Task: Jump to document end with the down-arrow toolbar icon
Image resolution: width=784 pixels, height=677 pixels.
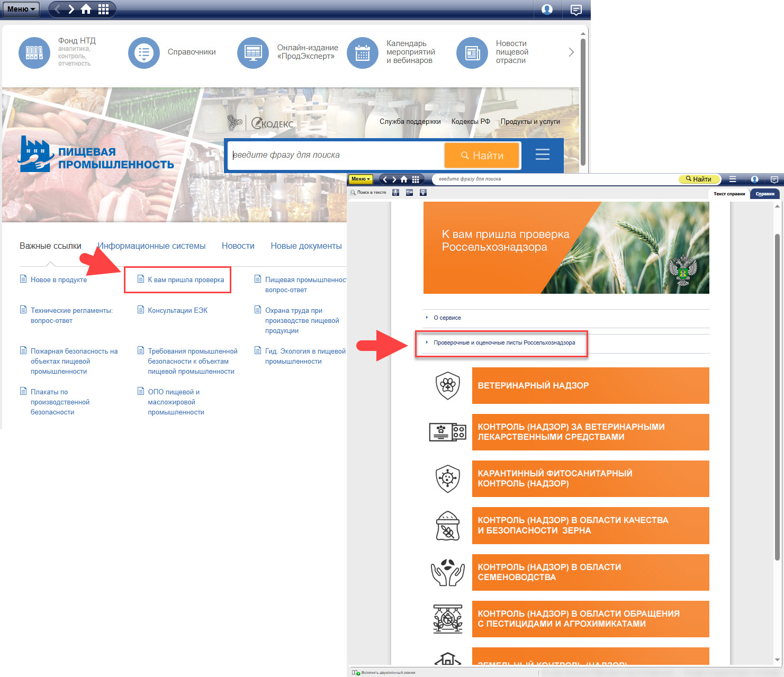Action: tap(423, 193)
